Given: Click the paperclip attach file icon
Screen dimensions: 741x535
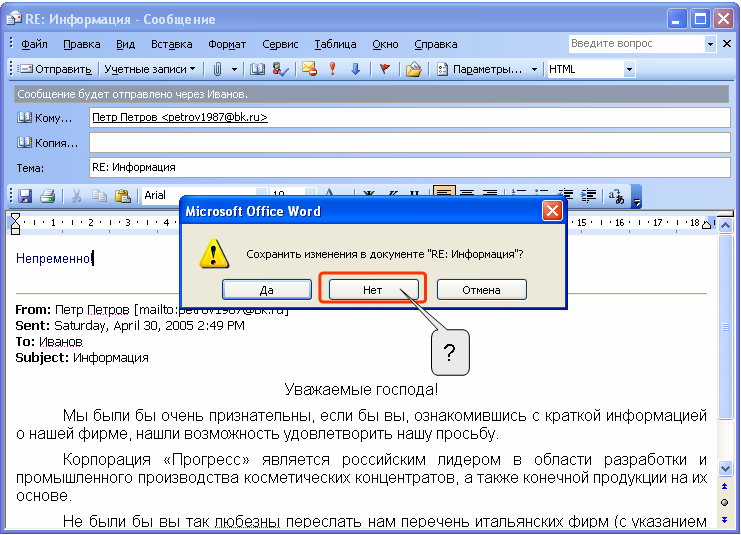Looking at the screenshot, I should (x=217, y=69).
